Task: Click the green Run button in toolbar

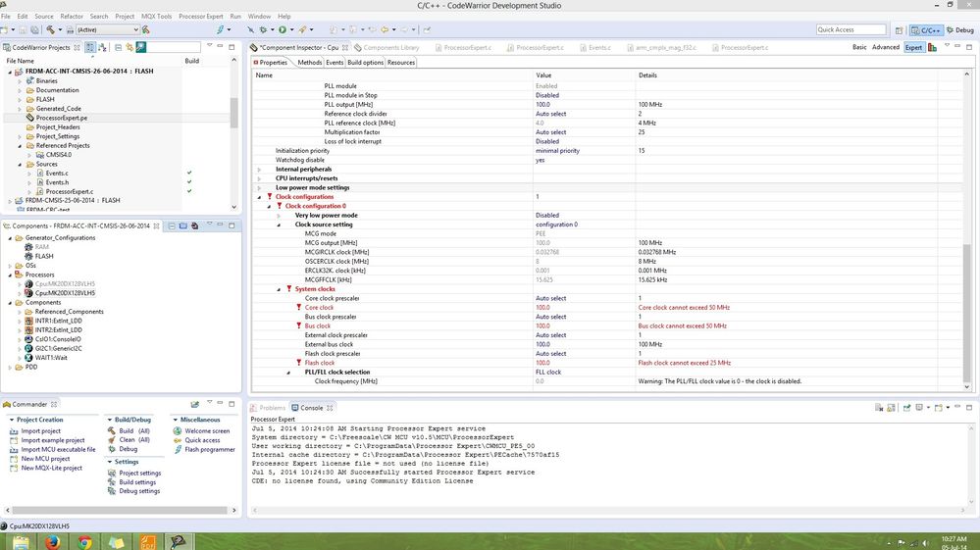Action: (x=282, y=30)
